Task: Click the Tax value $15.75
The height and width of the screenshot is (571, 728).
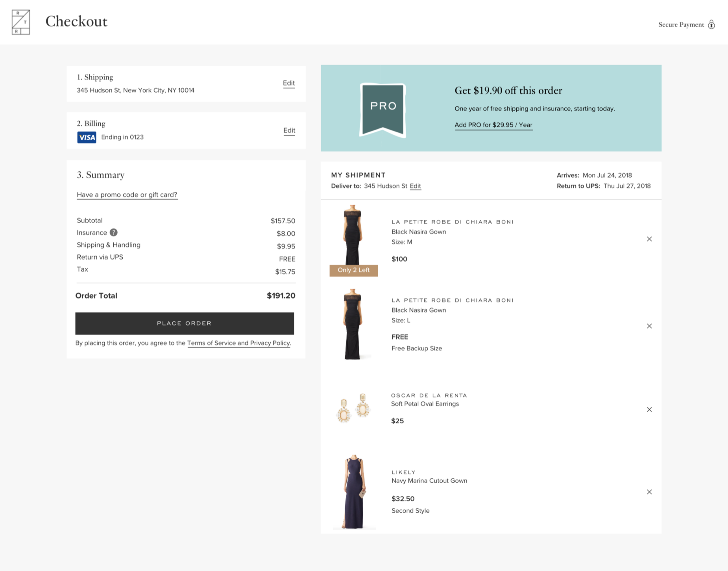Action: click(x=285, y=272)
